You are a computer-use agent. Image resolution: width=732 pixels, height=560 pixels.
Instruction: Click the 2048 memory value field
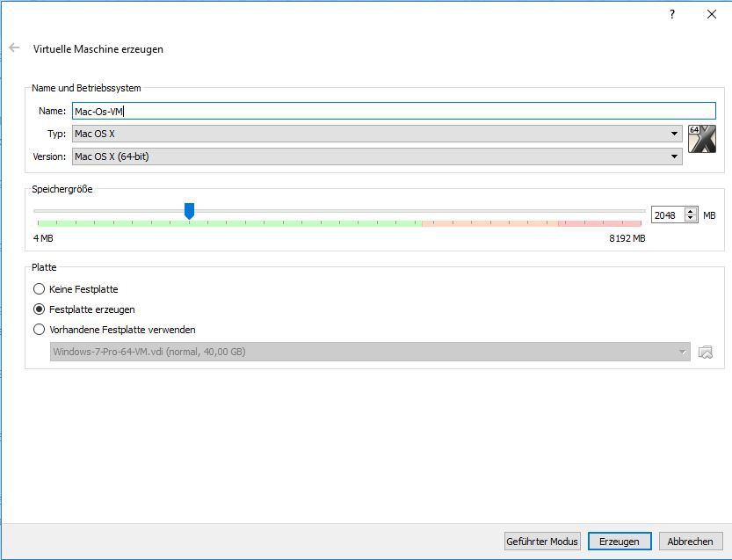coord(667,215)
